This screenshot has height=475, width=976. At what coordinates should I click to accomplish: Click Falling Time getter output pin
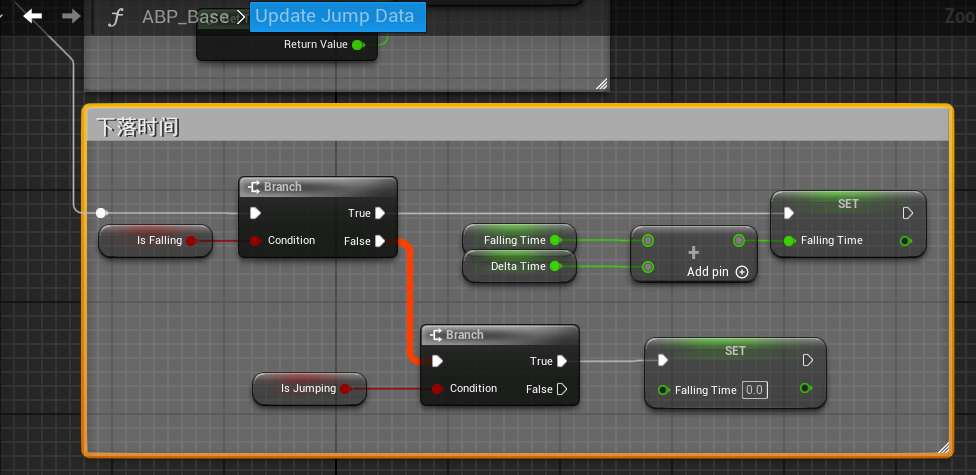pyautogui.click(x=556, y=240)
